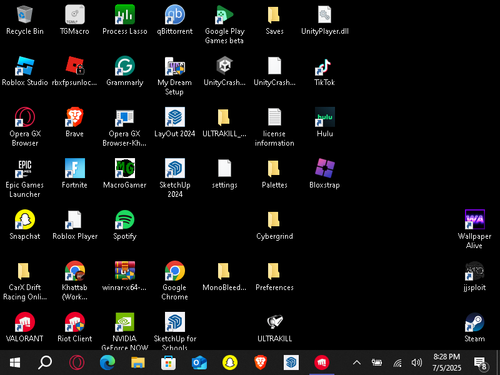Viewport: 500px width, 375px height.
Task: Select LayOut 2024 icon
Action: click(175, 117)
